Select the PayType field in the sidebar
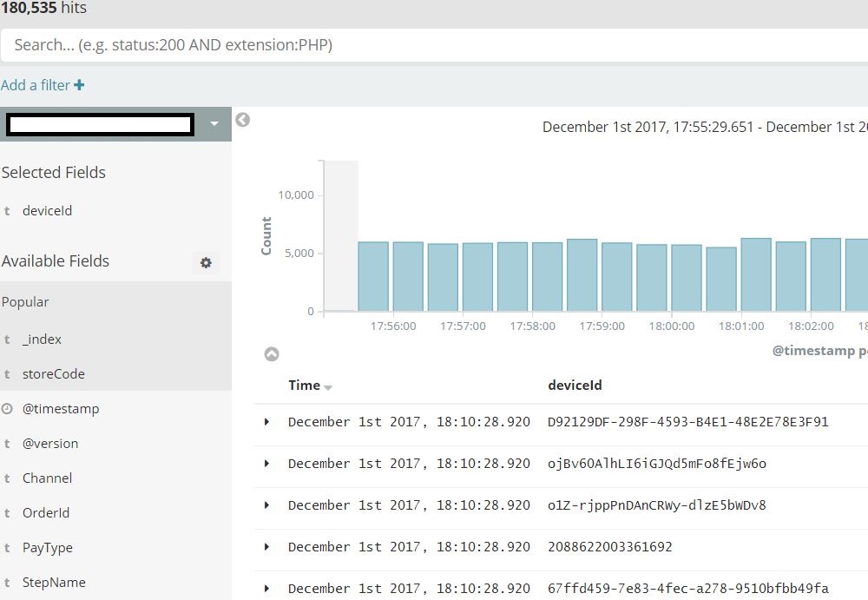Viewport: 868px width, 600px height. (x=48, y=548)
